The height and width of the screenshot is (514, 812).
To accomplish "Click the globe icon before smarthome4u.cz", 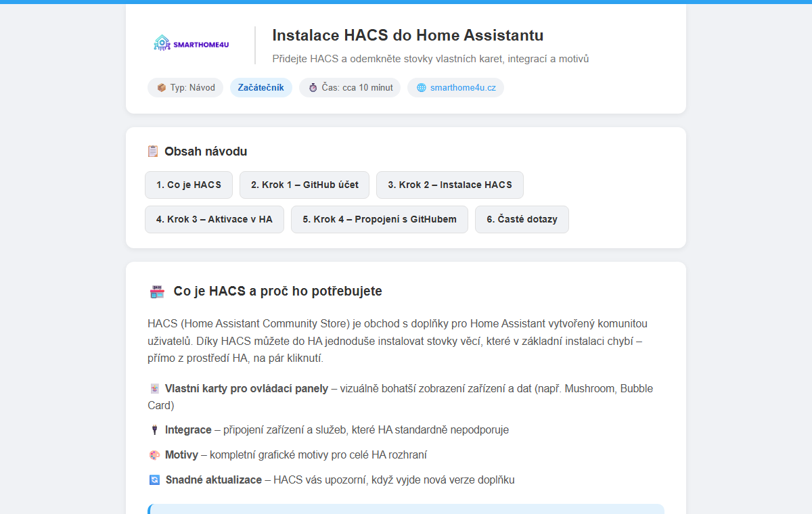I will [x=422, y=88].
